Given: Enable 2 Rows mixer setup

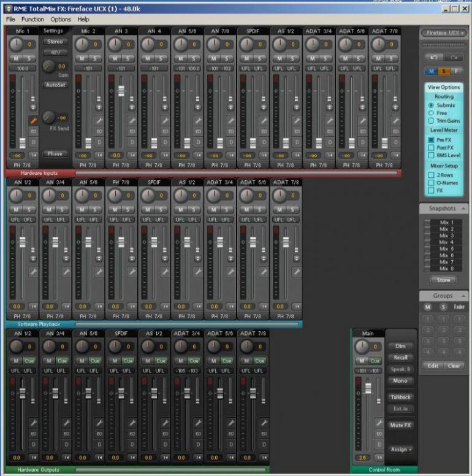Looking at the screenshot, I should tap(431, 175).
